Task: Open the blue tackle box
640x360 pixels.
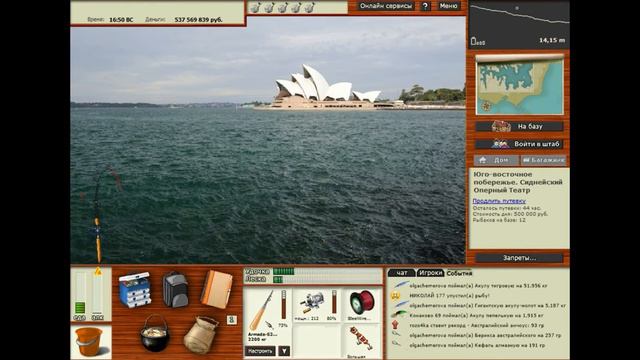Action: pyautogui.click(x=135, y=289)
